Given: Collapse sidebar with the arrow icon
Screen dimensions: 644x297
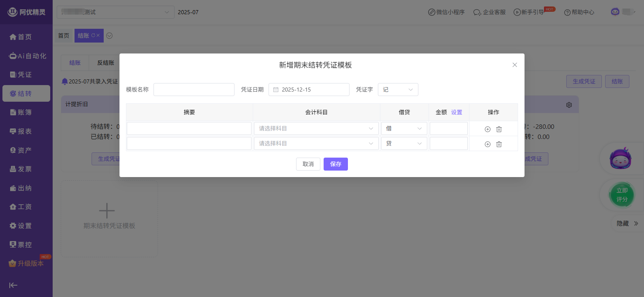Looking at the screenshot, I should click(x=13, y=285).
